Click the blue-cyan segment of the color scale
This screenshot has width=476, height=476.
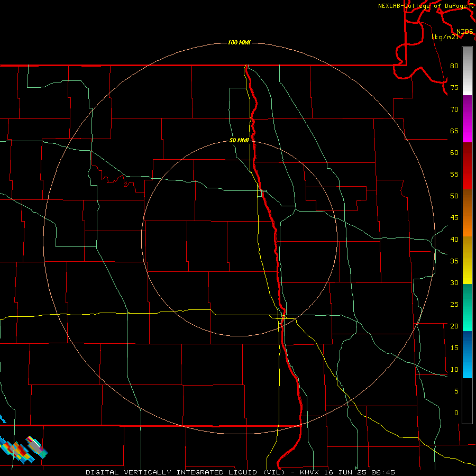(x=467, y=354)
